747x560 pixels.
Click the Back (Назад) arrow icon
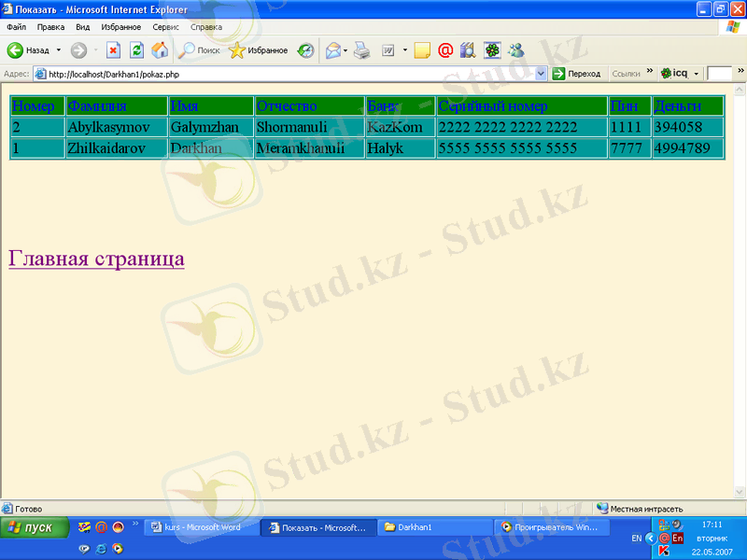pos(15,50)
